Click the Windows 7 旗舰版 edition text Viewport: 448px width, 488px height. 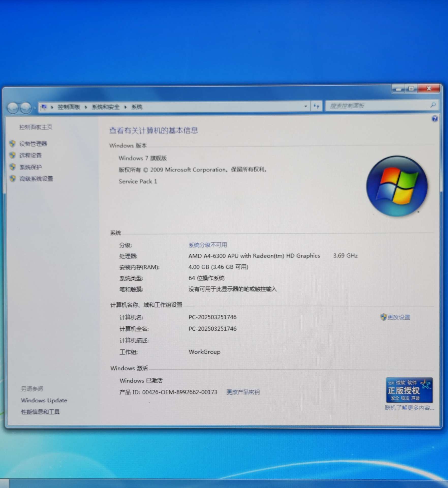[143, 158]
